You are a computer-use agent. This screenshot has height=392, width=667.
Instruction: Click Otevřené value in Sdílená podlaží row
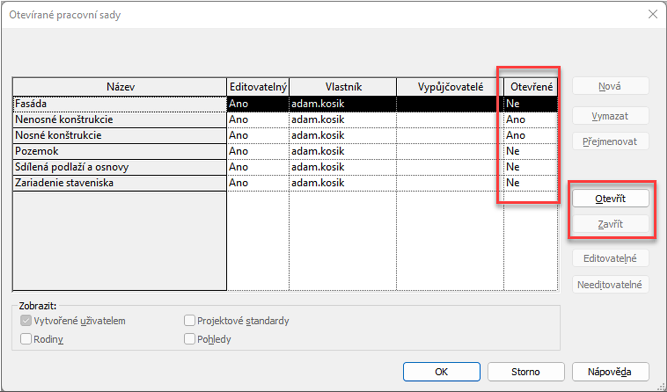[x=531, y=167]
